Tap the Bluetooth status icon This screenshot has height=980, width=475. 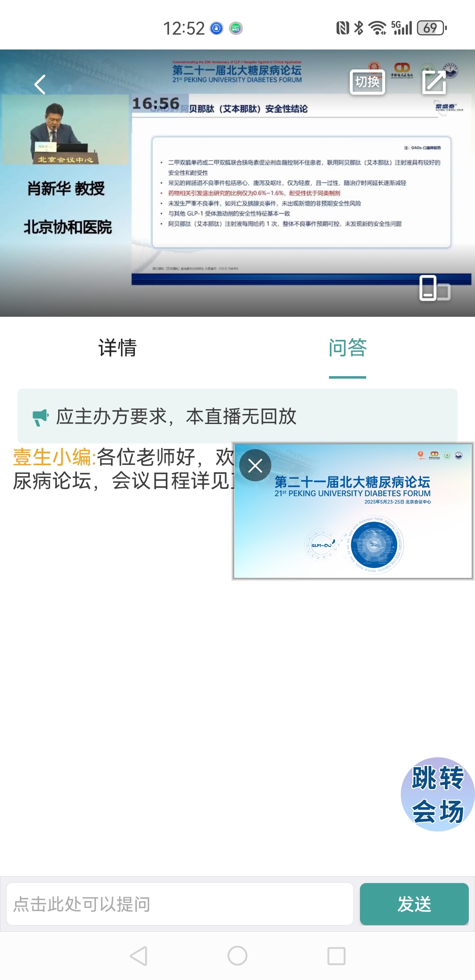point(359,28)
